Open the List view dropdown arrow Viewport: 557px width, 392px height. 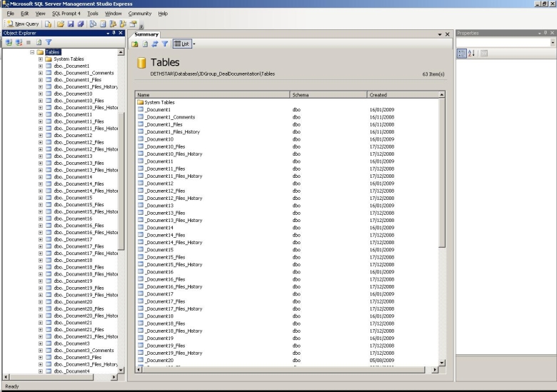tap(194, 44)
